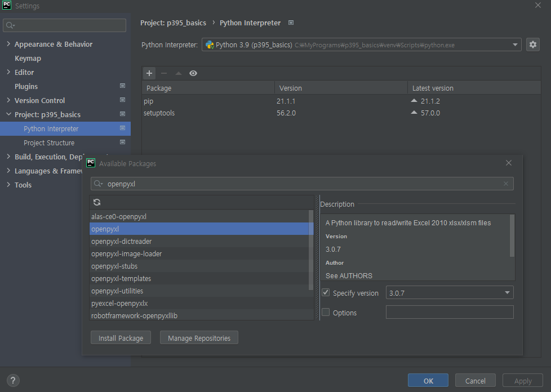
Task: Click the search magnifier in Available Packages
Action: pyautogui.click(x=98, y=184)
